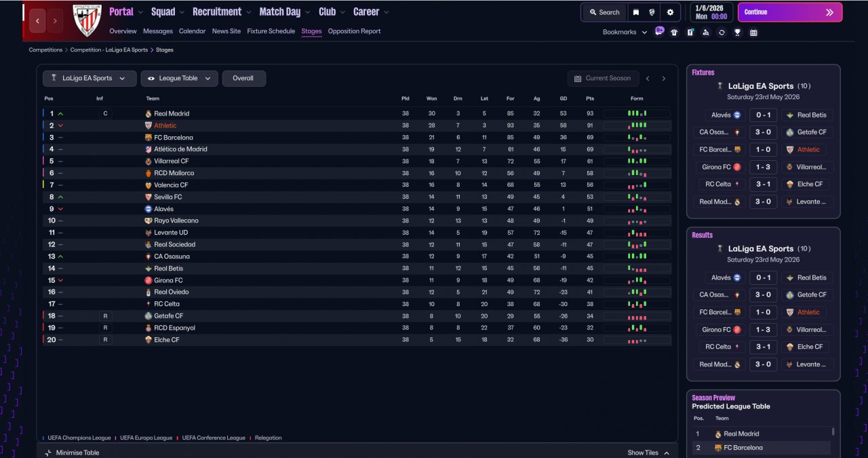
Task: Go forward with the right arrow button
Action: (55, 21)
